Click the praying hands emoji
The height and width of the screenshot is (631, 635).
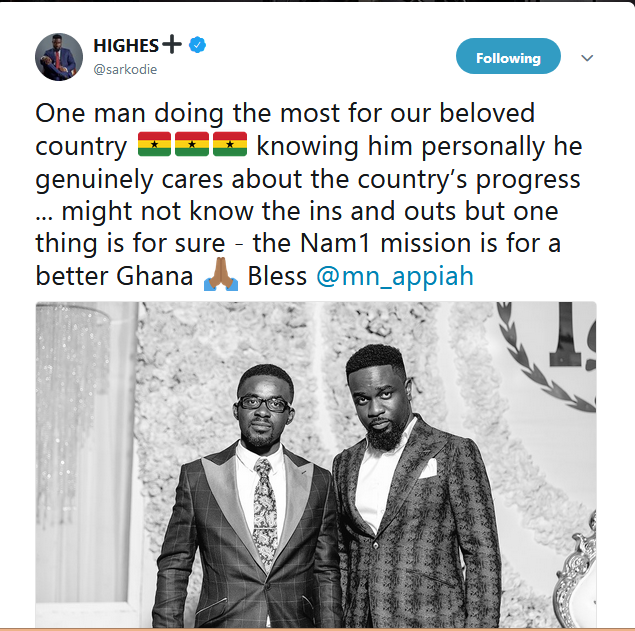pyautogui.click(x=221, y=274)
